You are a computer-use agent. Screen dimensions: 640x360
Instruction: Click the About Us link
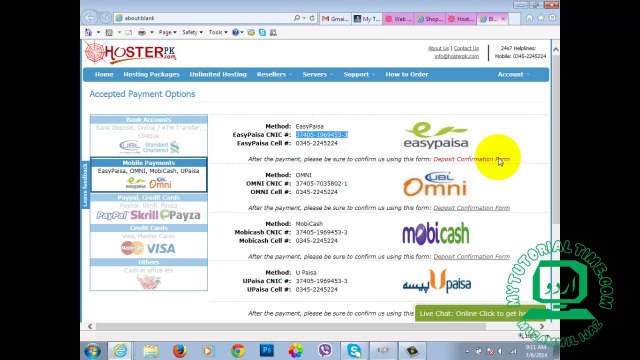pos(438,48)
